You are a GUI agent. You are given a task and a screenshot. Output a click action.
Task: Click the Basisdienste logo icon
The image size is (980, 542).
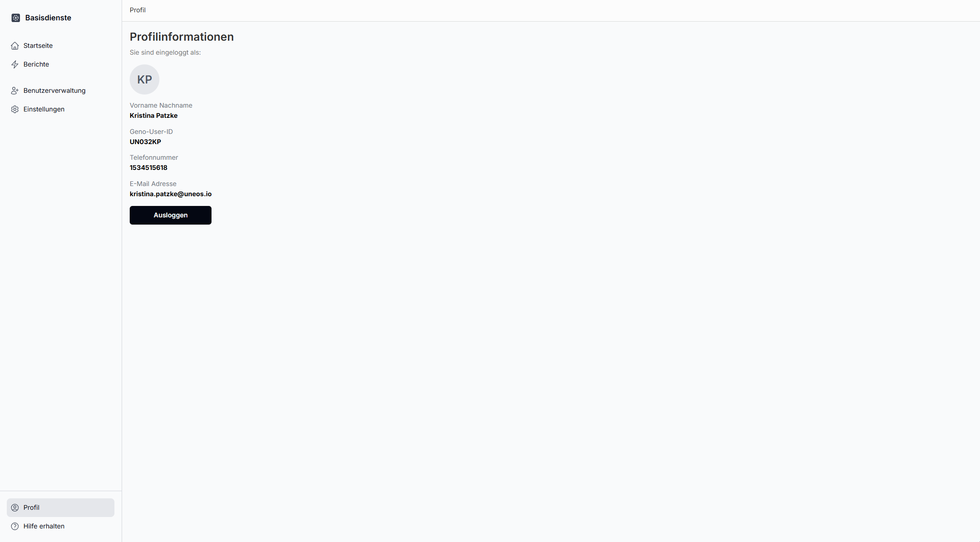click(16, 18)
